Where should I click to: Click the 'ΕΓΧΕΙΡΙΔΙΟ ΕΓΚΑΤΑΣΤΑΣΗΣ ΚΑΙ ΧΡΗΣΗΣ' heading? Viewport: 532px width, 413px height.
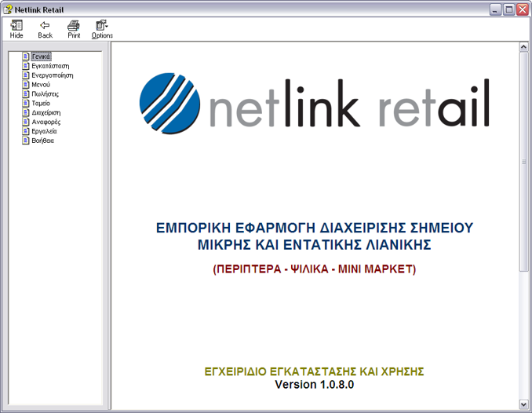pyautogui.click(x=315, y=371)
